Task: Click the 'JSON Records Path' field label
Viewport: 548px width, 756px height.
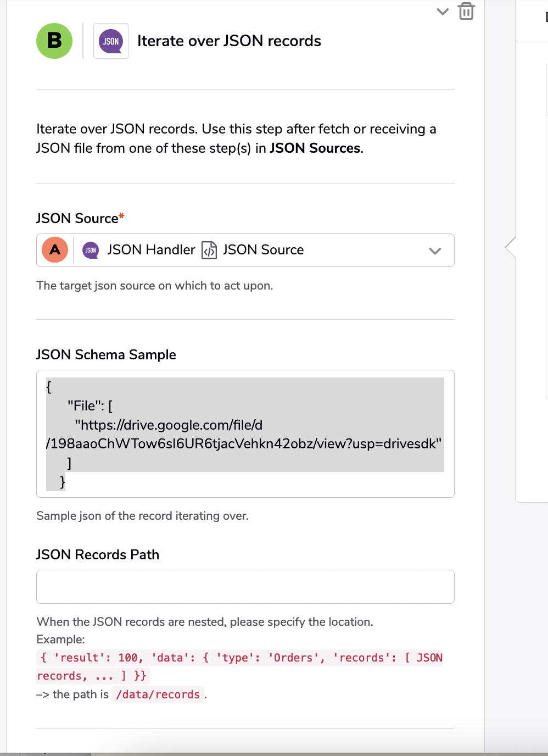Action: (98, 554)
